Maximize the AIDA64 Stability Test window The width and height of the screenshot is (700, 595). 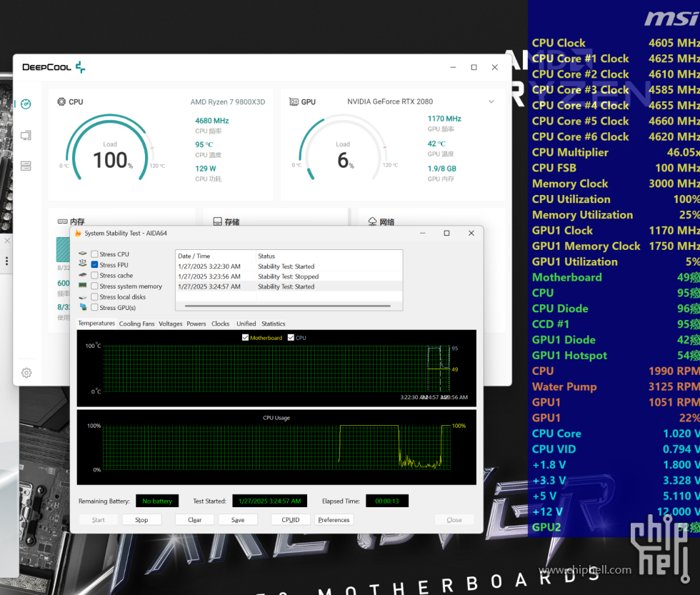pos(446,233)
